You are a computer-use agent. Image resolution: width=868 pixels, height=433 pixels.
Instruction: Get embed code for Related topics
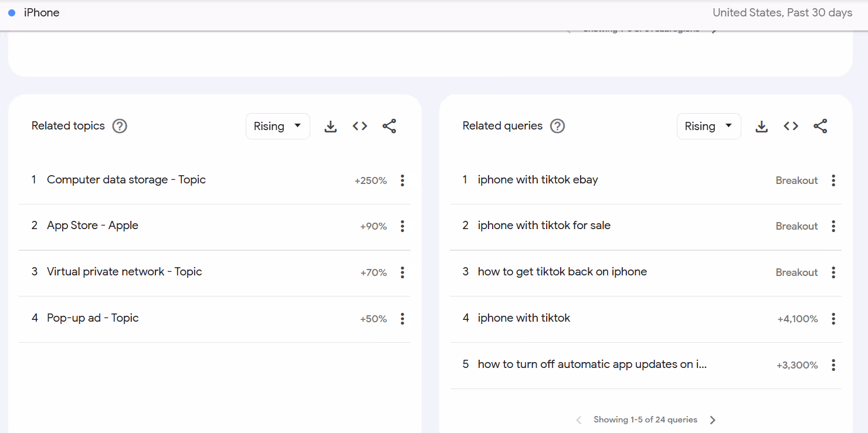tap(360, 126)
